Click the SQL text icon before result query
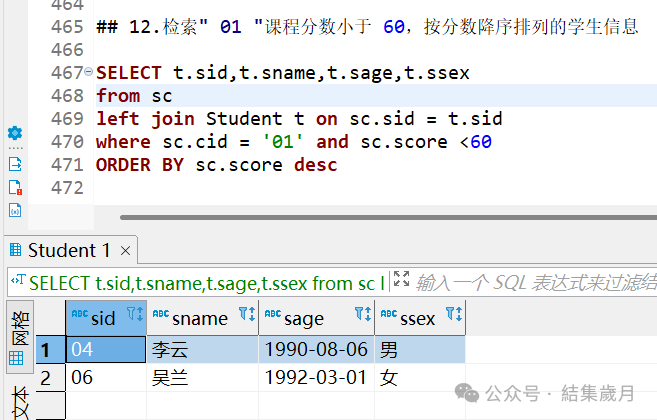 pyautogui.click(x=18, y=280)
